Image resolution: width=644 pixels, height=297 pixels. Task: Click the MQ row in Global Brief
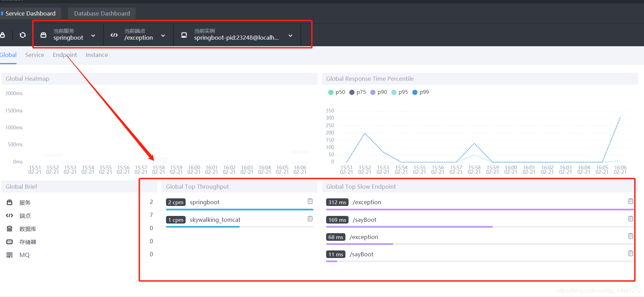79,255
